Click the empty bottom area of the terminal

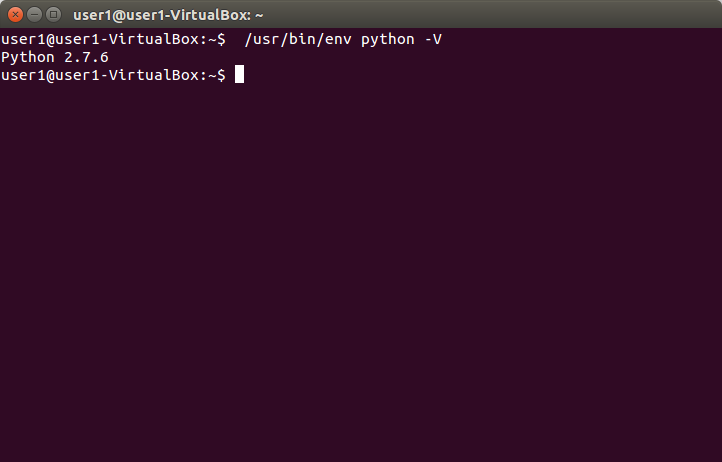pyautogui.click(x=360, y=430)
